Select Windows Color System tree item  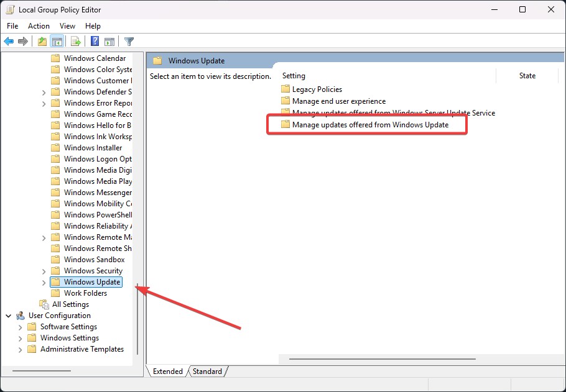(x=98, y=69)
